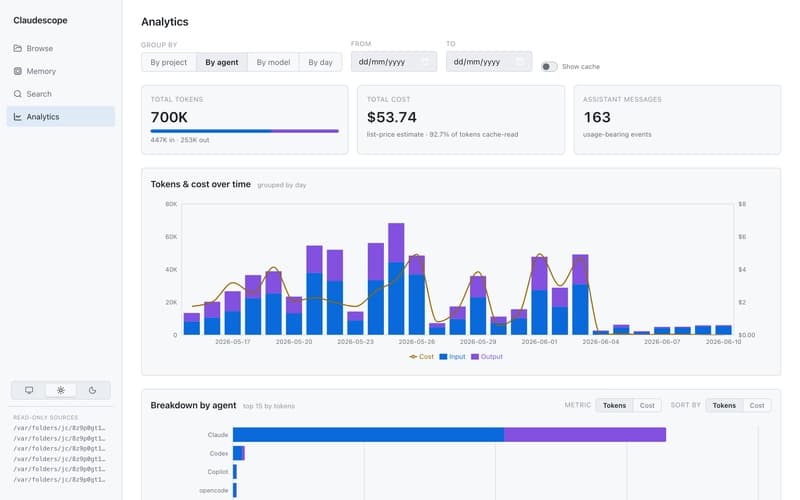Group analytics By model

[273, 62]
